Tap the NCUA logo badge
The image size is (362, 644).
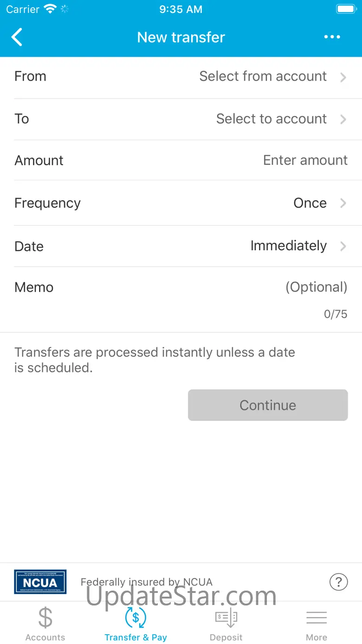click(x=40, y=582)
